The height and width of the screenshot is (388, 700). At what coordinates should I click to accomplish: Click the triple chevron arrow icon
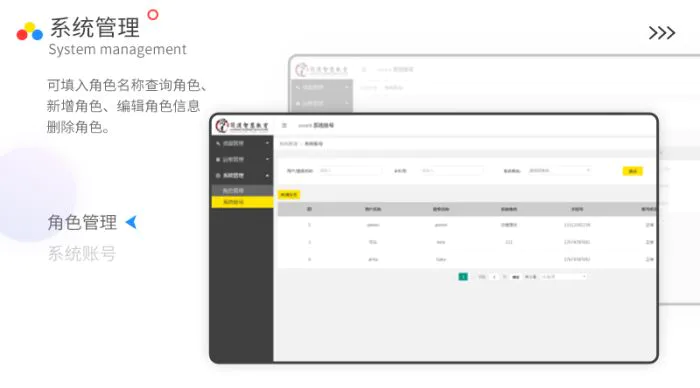[662, 33]
